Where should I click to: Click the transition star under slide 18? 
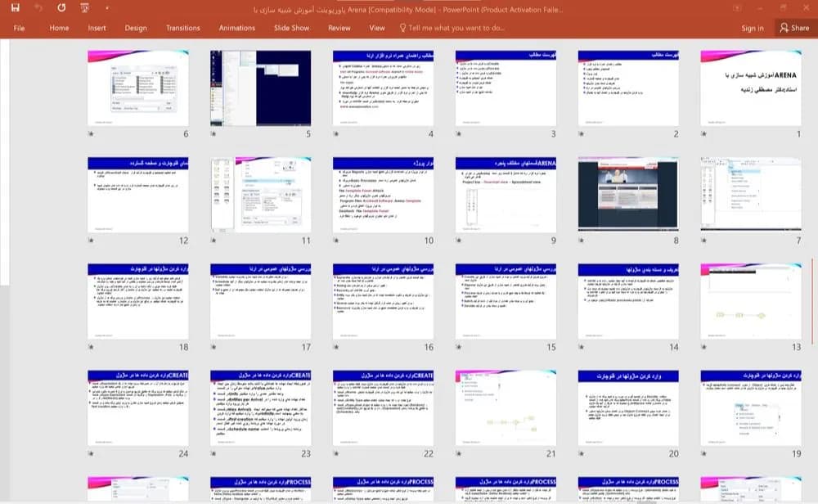point(91,347)
